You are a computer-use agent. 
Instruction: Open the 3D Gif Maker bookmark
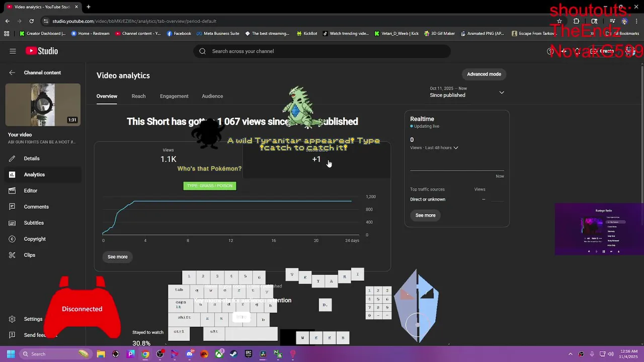(439, 34)
